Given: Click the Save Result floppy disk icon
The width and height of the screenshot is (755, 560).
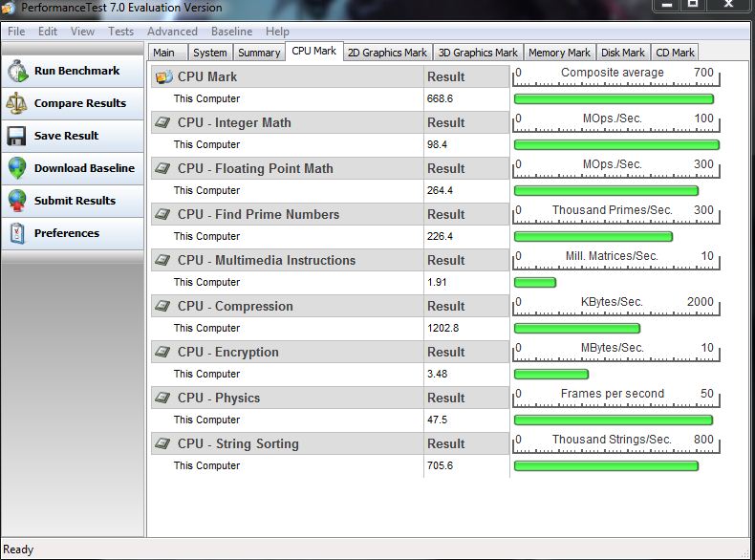Looking at the screenshot, I should 16,136.
